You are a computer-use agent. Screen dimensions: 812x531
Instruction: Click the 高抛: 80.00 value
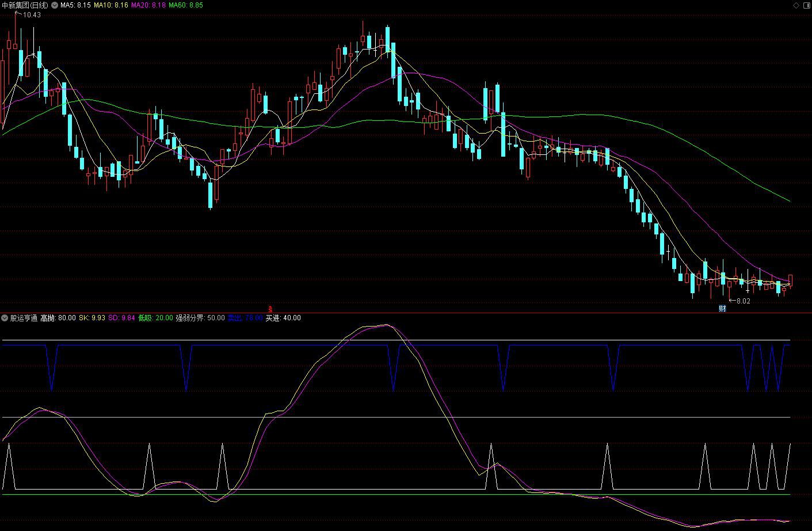click(58, 318)
